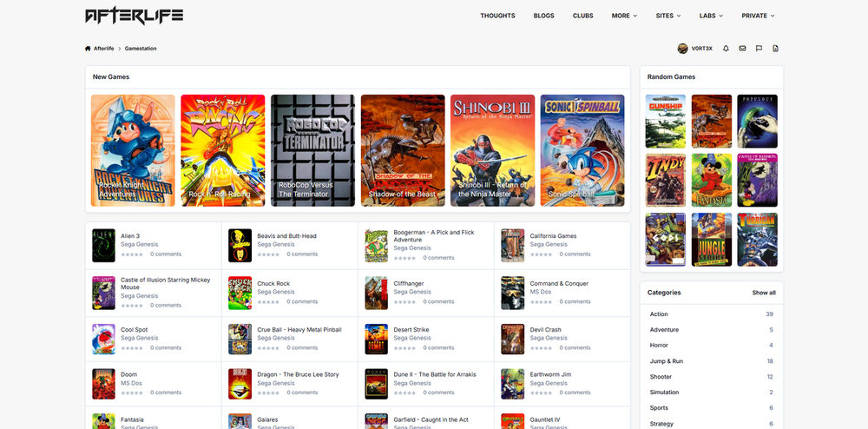Expand the LABS menu
This screenshot has width=868, height=429.
coord(711,16)
